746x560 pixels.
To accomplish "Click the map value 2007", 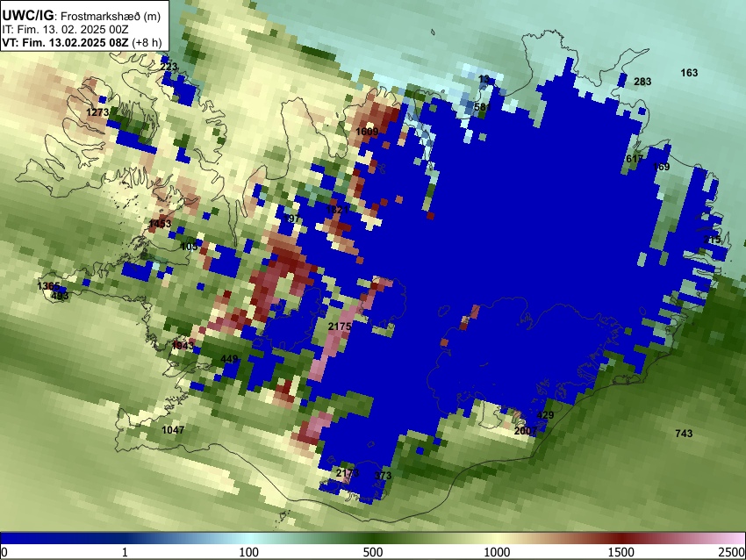I will click(526, 431).
